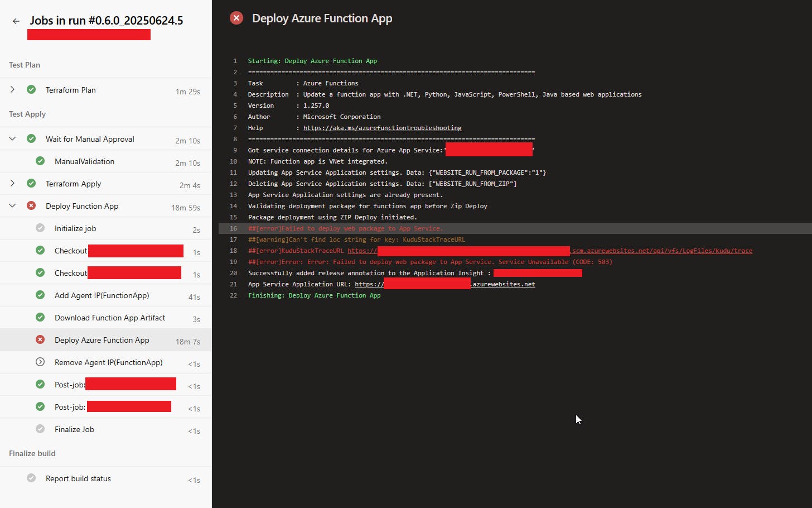
Task: Click the green success icon beside Terraform Plan
Action: tap(31, 89)
